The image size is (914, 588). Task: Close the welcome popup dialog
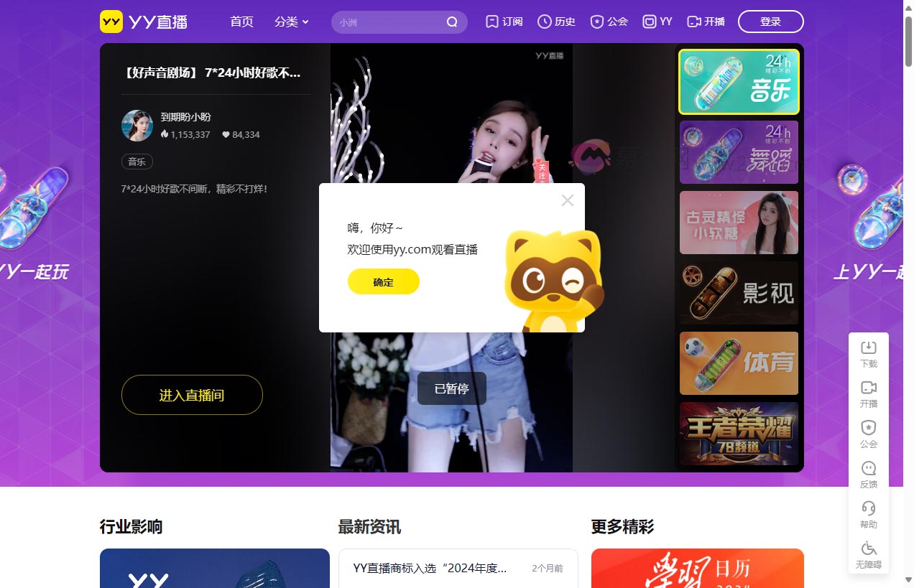(x=567, y=200)
